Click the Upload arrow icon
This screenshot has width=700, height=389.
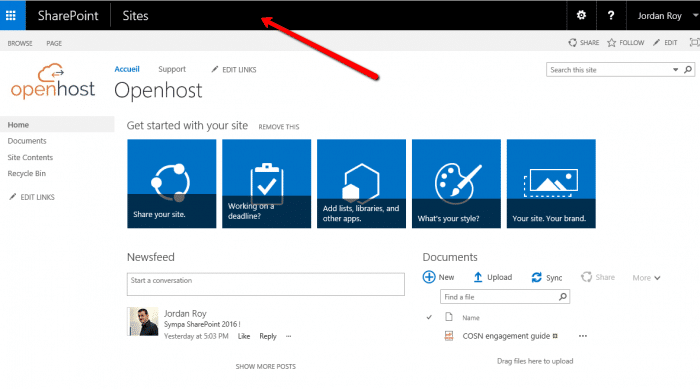click(x=478, y=277)
